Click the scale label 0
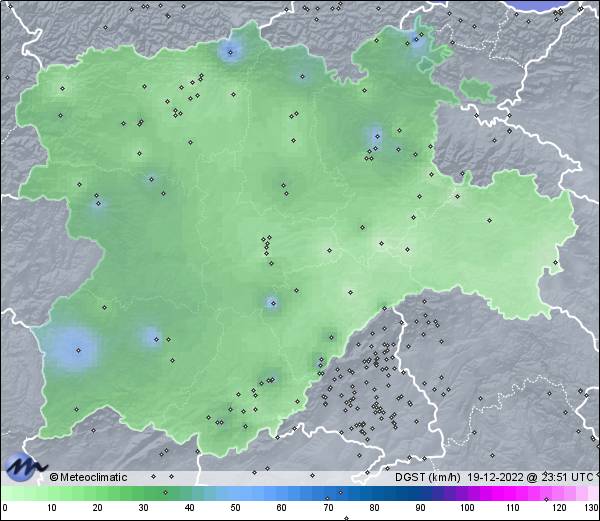This screenshot has height=521, width=600. [5, 508]
